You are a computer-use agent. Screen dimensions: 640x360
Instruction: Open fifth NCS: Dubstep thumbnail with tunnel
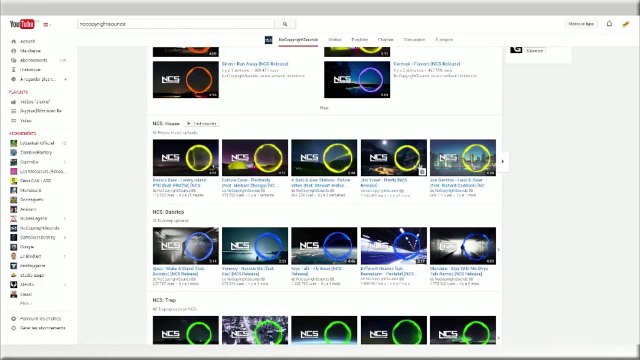(x=463, y=246)
